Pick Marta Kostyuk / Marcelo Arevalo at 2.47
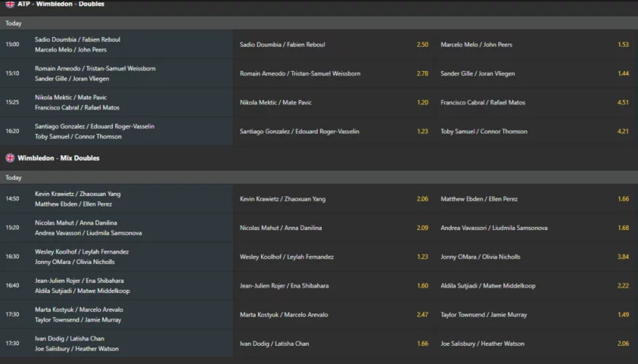638x364 pixels. tap(333, 315)
